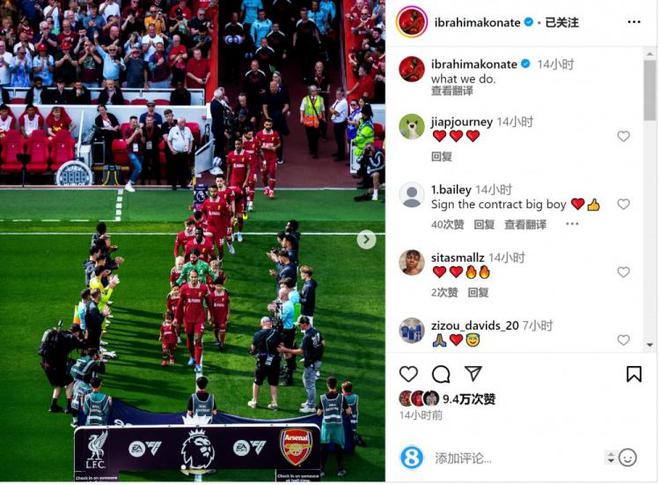
Task: Open zizou_davids_20 profile avatar
Action: [x=411, y=331]
